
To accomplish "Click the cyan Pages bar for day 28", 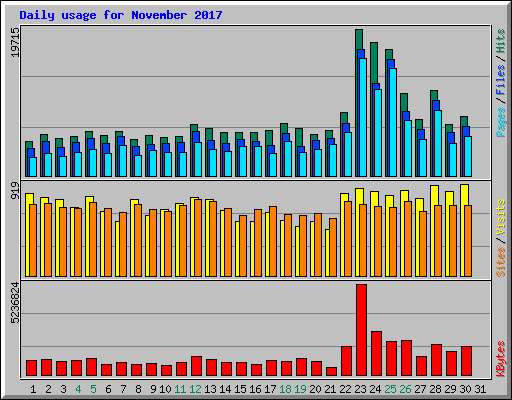I will 438,143.
